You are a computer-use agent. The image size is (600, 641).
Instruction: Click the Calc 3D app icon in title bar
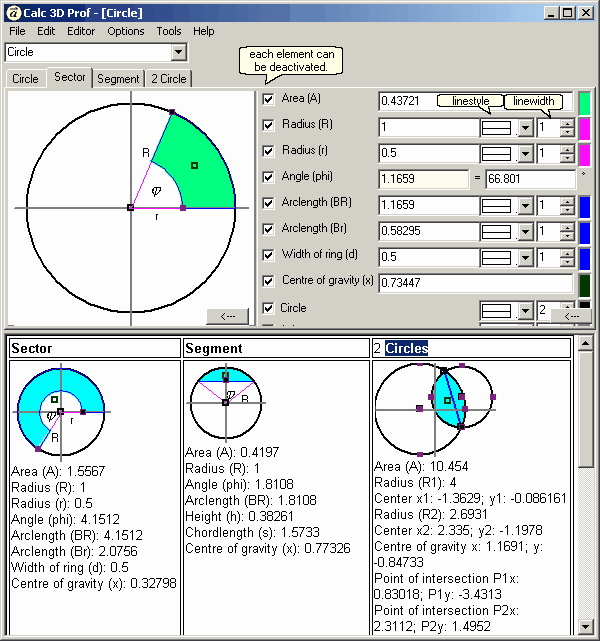point(12,12)
